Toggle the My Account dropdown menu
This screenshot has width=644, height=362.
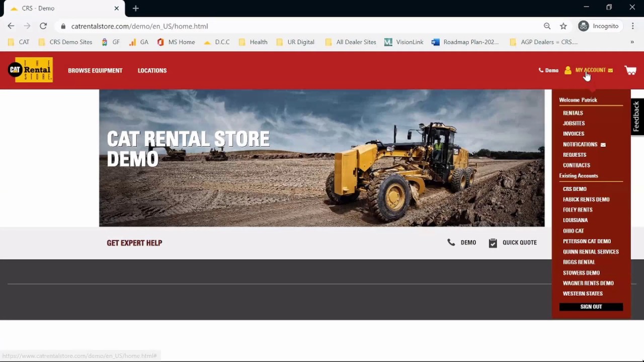590,70
